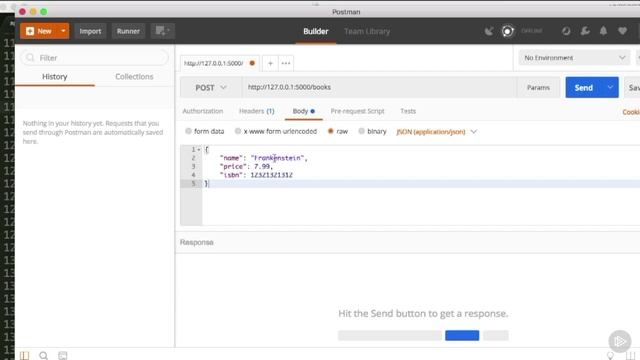
Task: Click the interceptor satellite icon
Action: [489, 31]
